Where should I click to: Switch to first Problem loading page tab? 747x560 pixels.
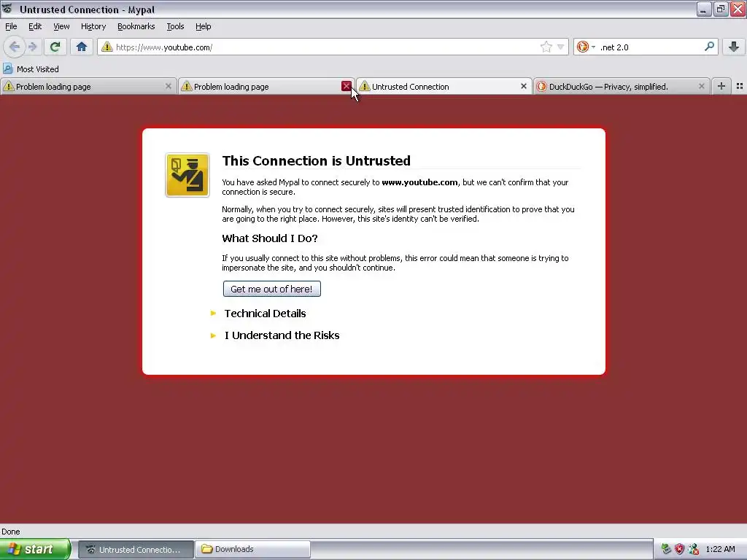[88, 86]
